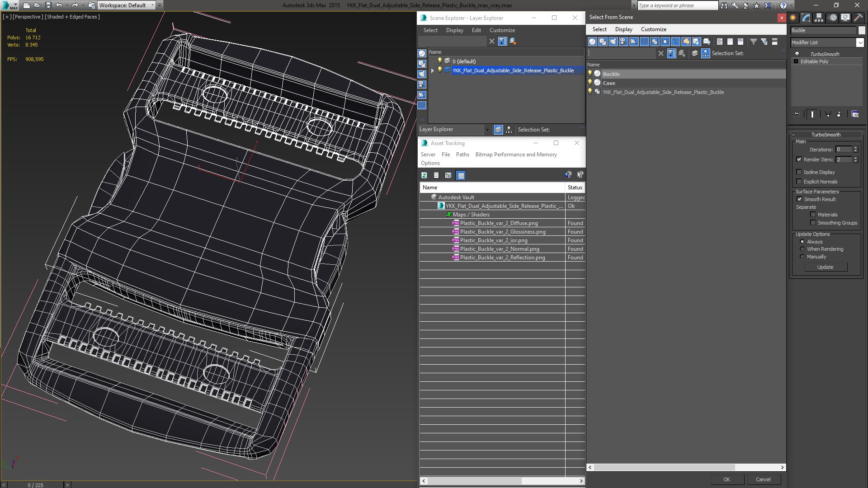Click Cancel in Select From Scene dialog
The height and width of the screenshot is (488, 868).
(x=763, y=479)
